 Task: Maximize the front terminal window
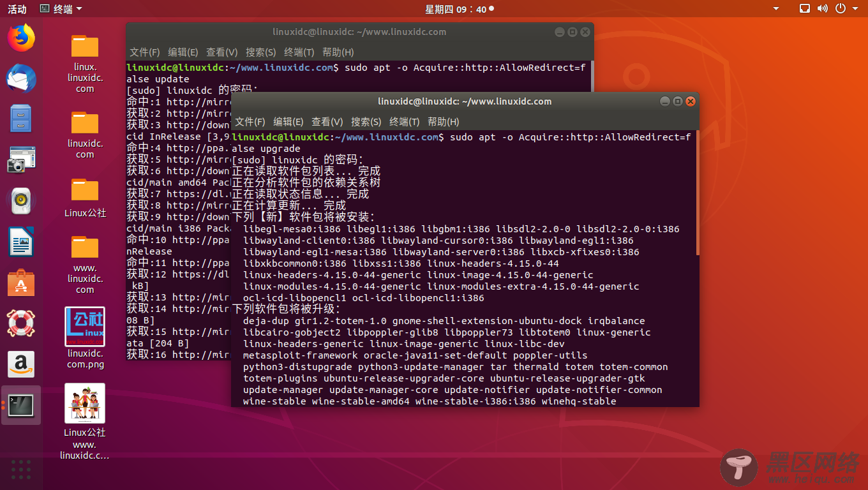coord(678,101)
